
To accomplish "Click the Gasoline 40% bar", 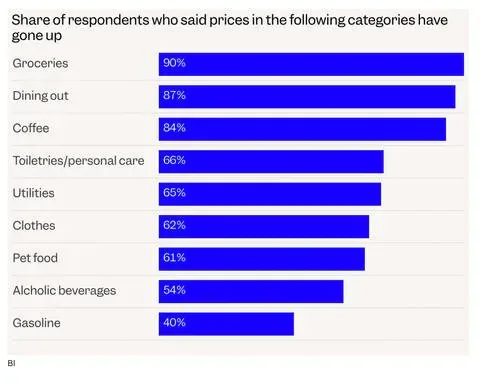I will pos(226,324).
